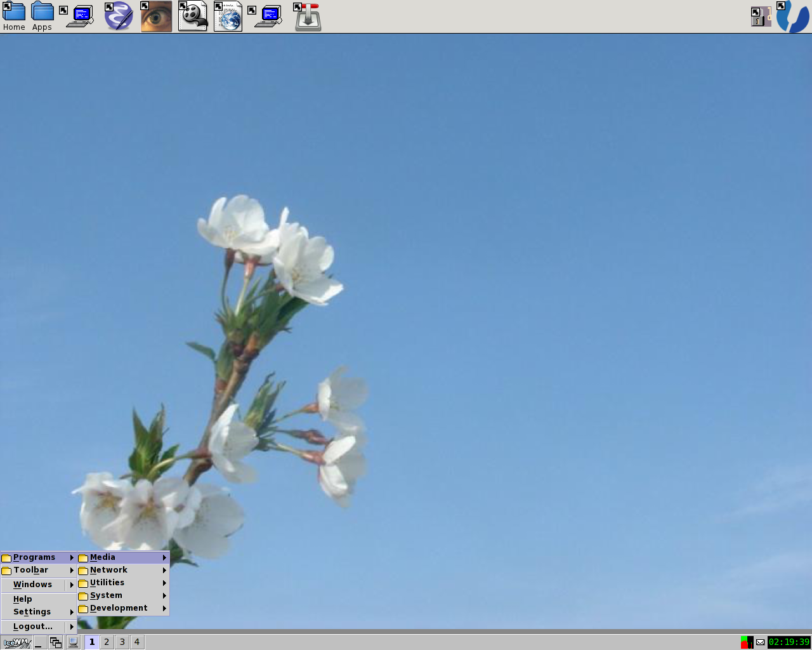Open the eye image viewer icon

(x=156, y=17)
